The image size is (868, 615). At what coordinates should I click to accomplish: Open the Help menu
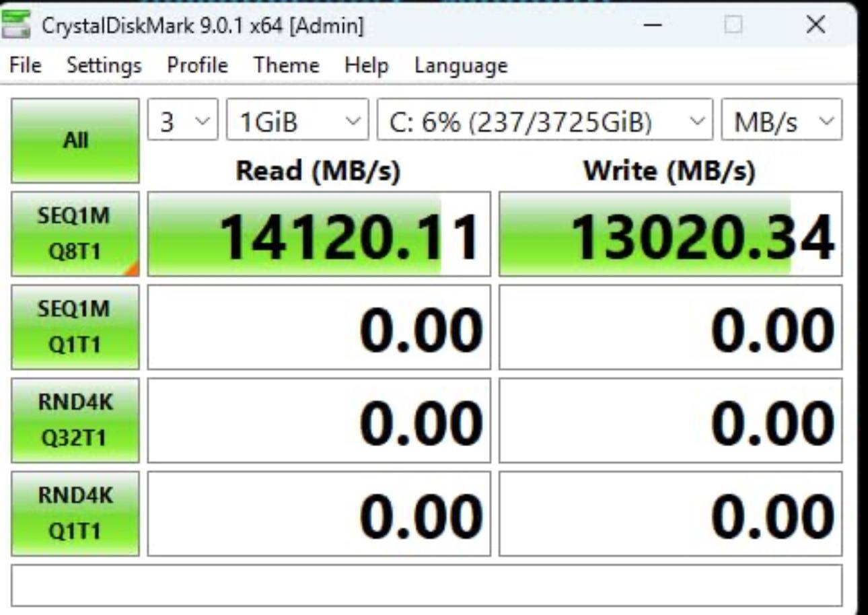tap(366, 65)
